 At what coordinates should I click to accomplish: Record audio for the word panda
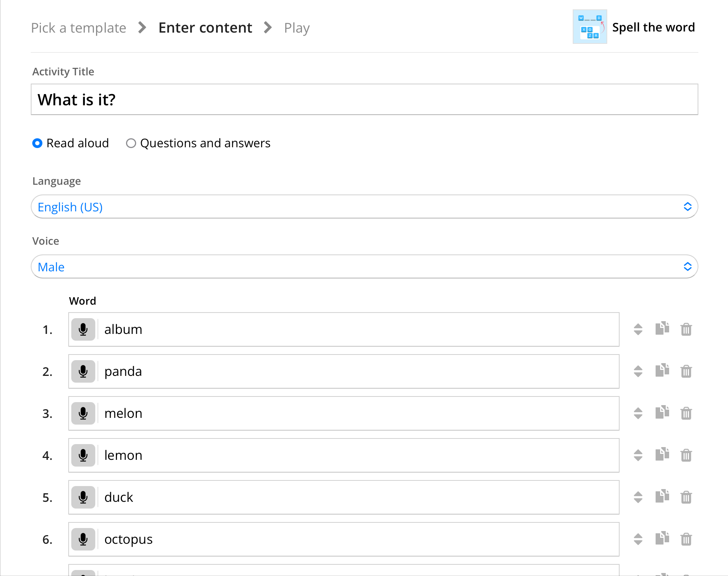point(83,371)
